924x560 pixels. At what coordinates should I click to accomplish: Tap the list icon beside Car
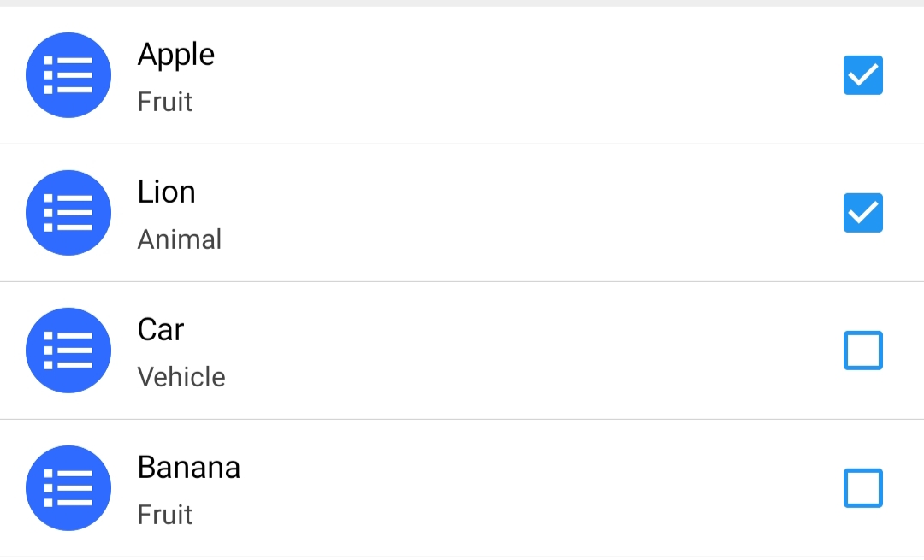pyautogui.click(x=68, y=351)
